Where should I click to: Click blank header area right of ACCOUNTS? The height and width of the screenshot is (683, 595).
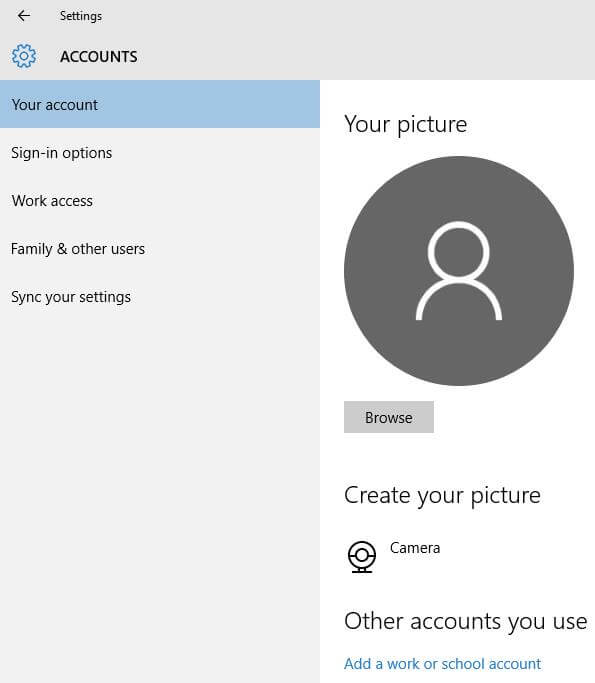pyautogui.click(x=366, y=57)
